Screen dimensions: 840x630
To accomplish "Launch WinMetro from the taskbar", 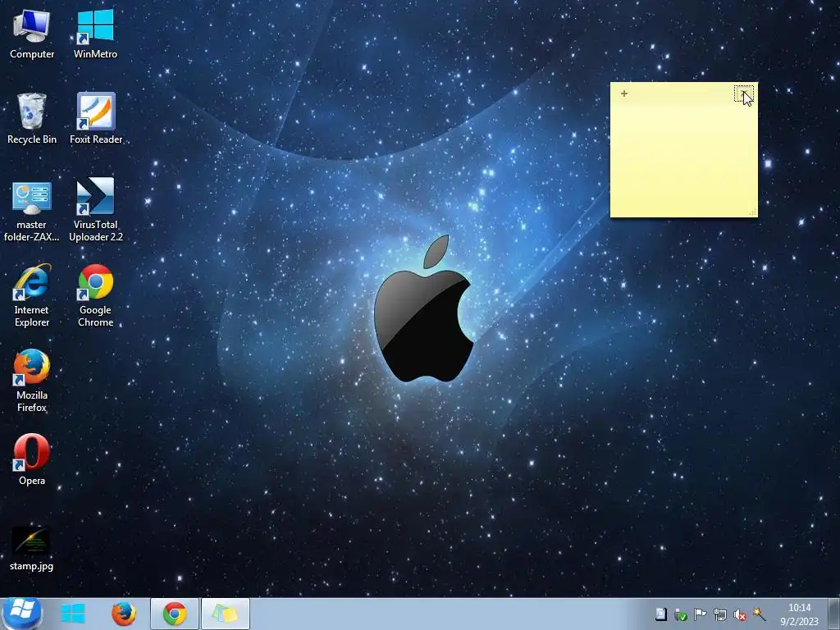I will (73, 614).
